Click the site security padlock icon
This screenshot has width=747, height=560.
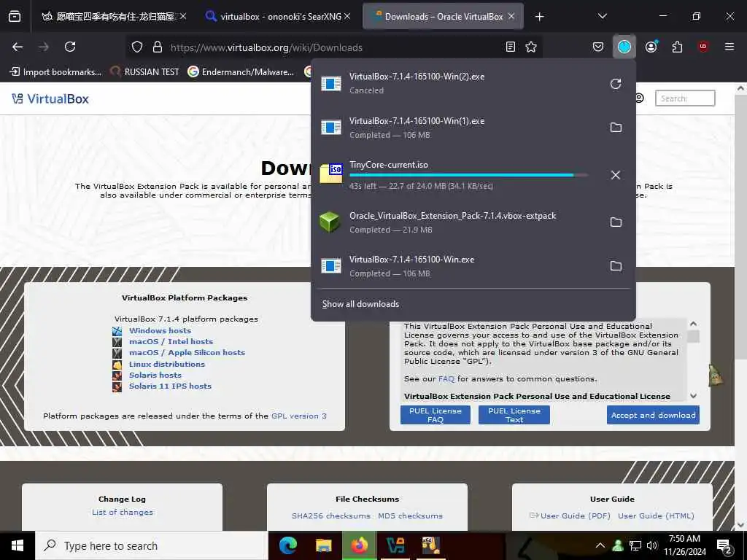click(x=158, y=47)
